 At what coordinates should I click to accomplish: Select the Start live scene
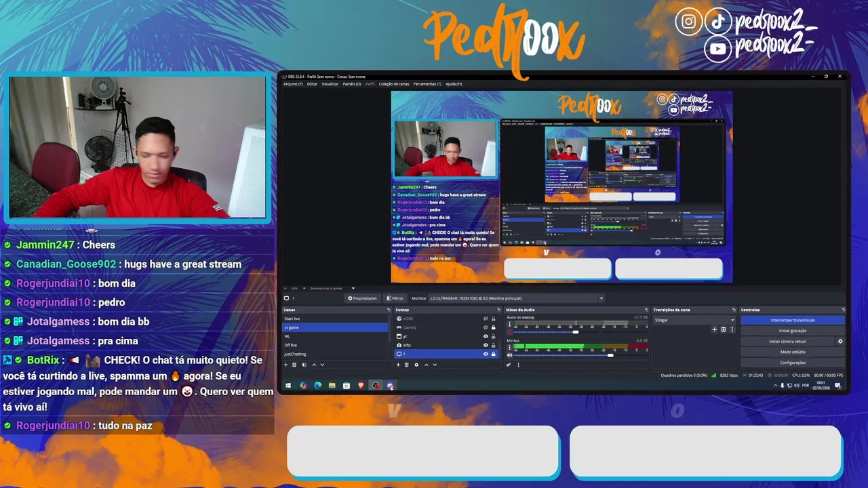335,319
